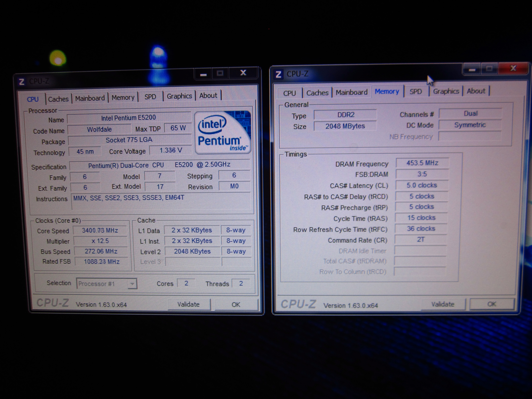Click the Max TDP value 65 W
Screen dimensions: 532x399
coord(178,128)
